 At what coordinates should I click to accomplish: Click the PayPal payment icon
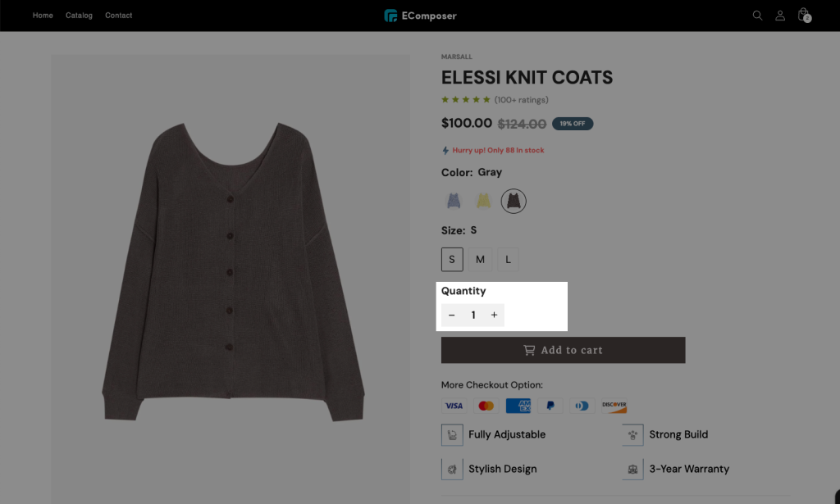tap(550, 406)
